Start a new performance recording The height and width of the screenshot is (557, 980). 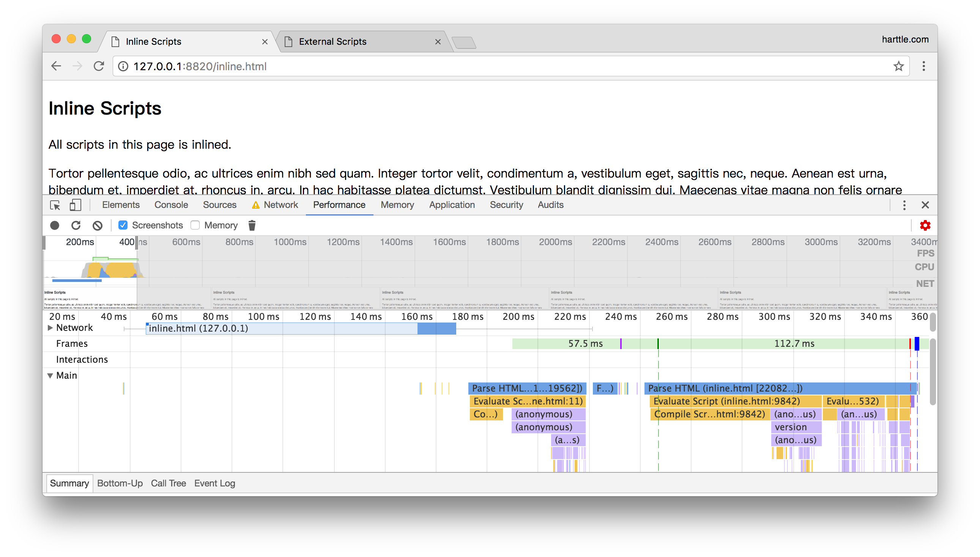click(55, 225)
